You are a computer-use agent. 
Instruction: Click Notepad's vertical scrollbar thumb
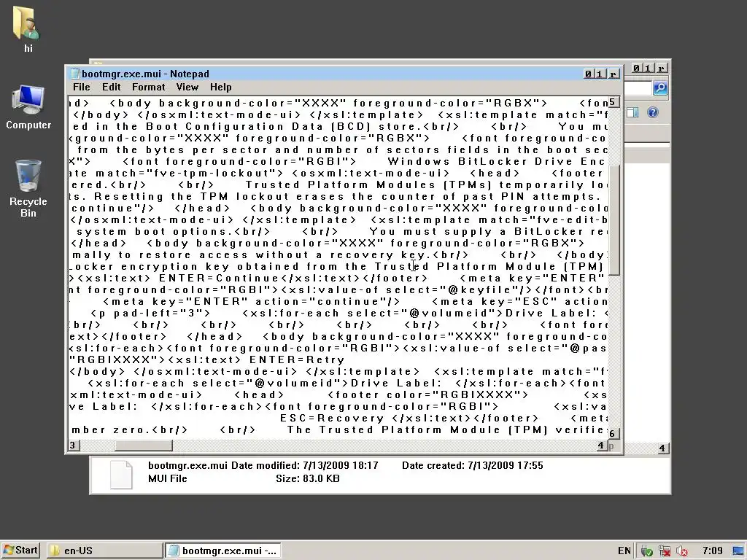click(x=614, y=220)
